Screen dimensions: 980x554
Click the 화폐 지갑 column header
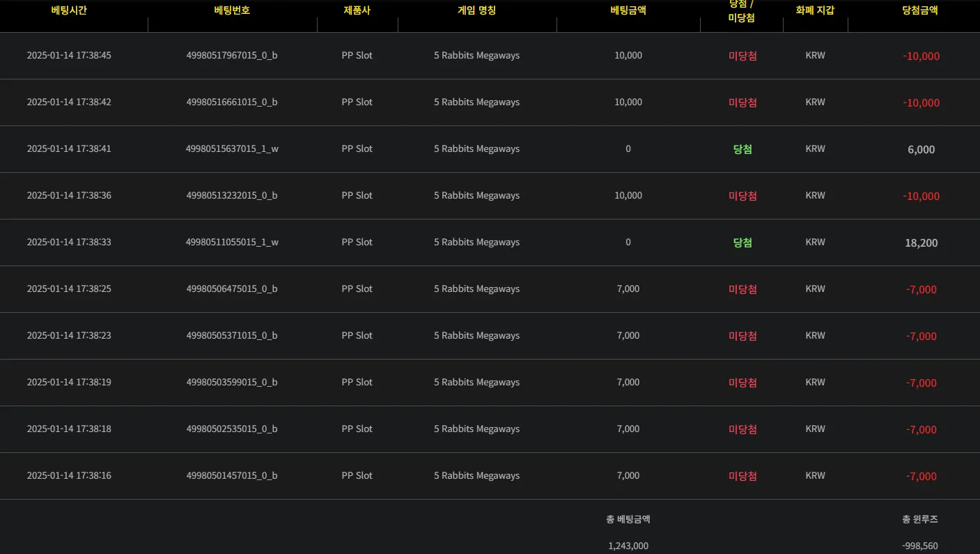pos(815,10)
